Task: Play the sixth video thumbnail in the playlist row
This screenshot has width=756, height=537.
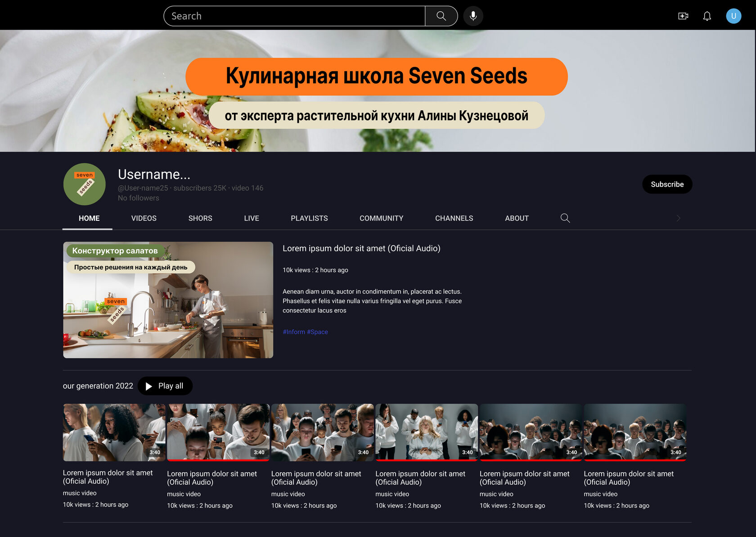Action: pyautogui.click(x=635, y=432)
